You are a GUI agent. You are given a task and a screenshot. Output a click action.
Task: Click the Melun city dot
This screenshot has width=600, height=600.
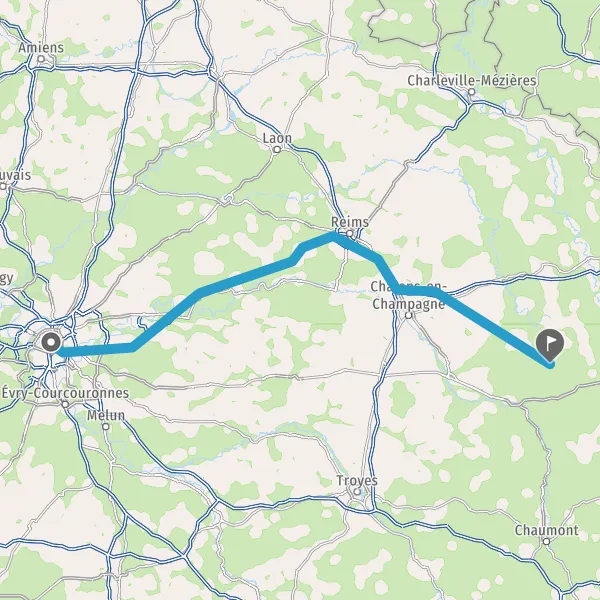(106, 427)
